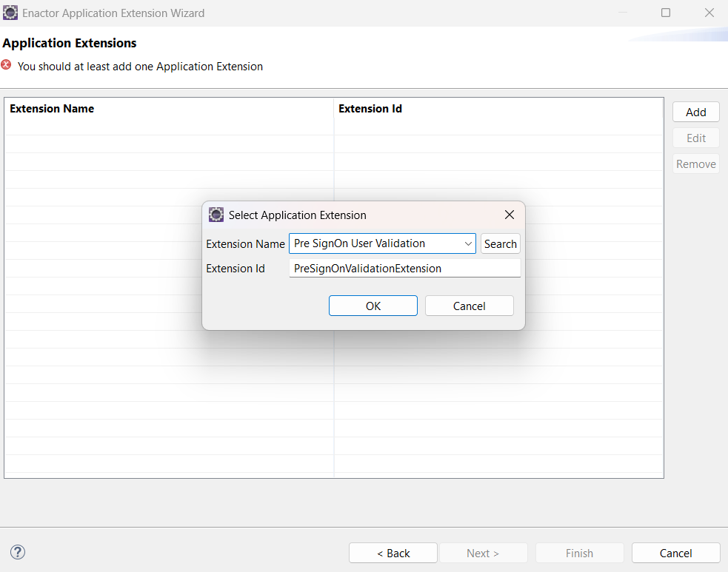Viewport: 728px width, 572px height.
Task: Select the Extension Name column header
Action: click(52, 108)
